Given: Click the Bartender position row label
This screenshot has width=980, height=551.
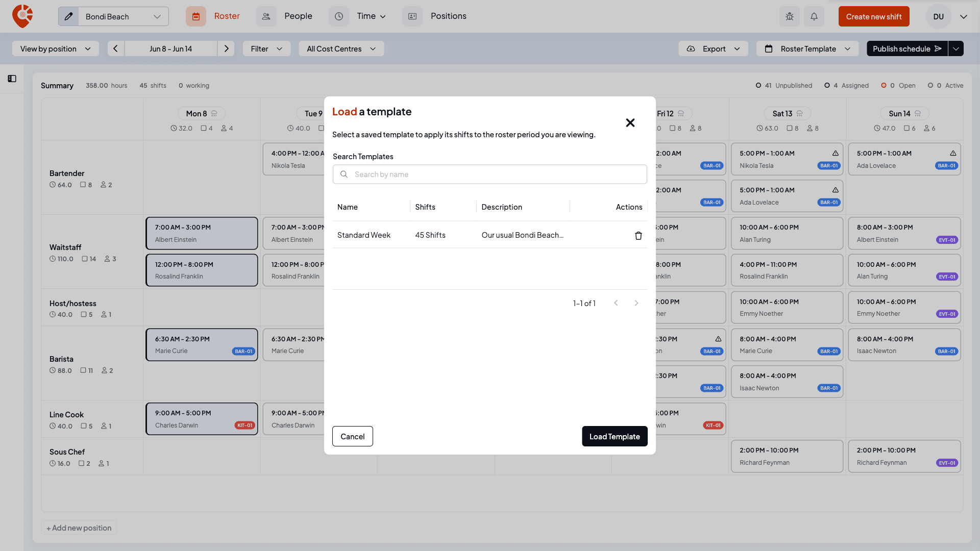Looking at the screenshot, I should (67, 173).
